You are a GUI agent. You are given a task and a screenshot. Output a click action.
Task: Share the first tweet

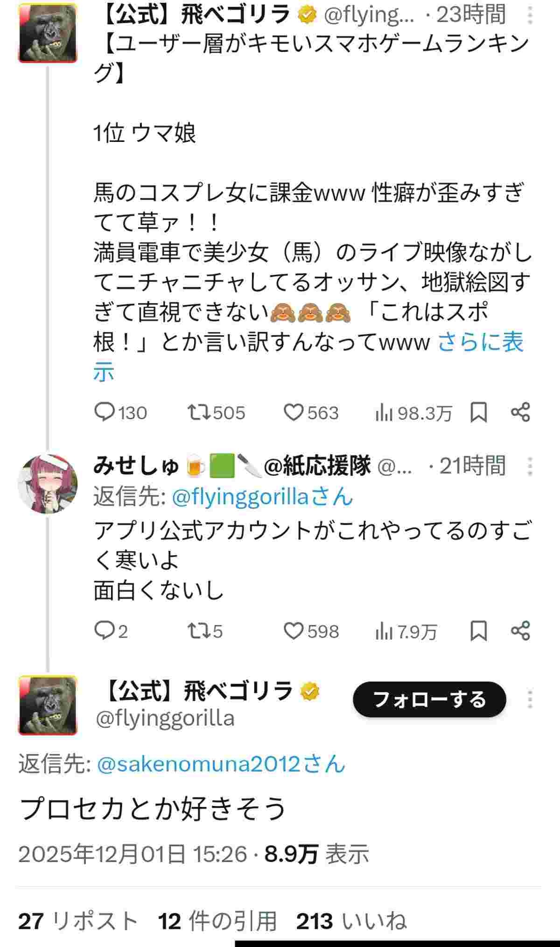(x=520, y=412)
